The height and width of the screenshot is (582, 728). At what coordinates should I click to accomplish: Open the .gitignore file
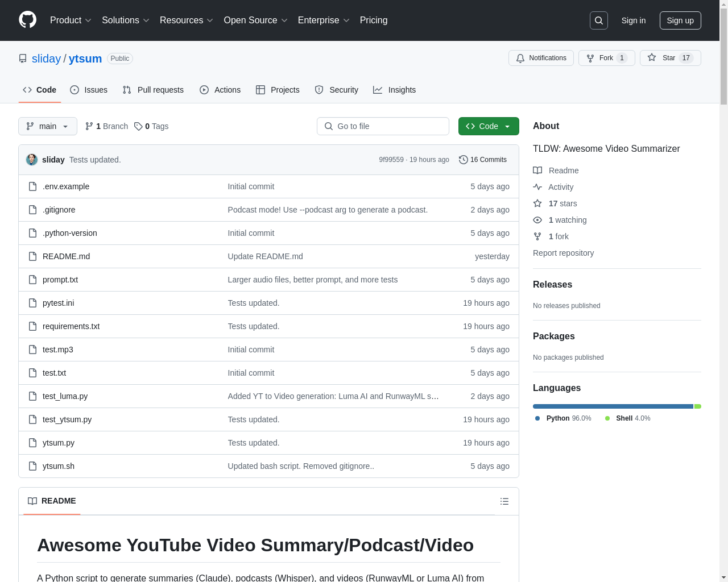point(59,210)
